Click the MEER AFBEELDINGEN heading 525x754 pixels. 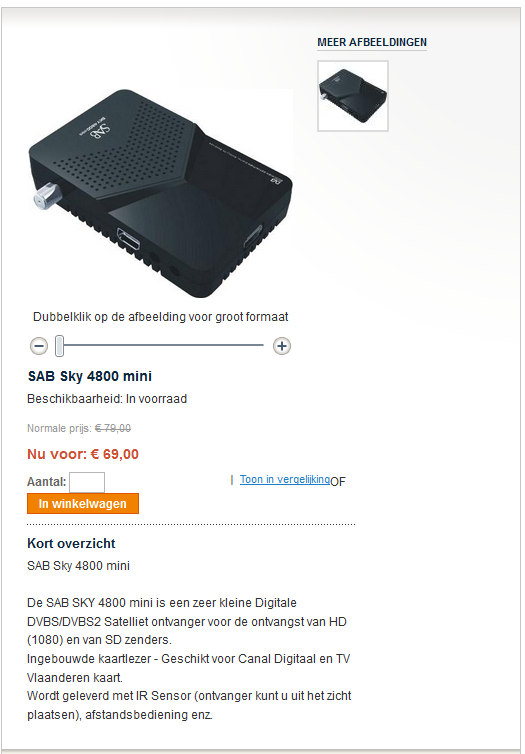pyautogui.click(x=372, y=42)
